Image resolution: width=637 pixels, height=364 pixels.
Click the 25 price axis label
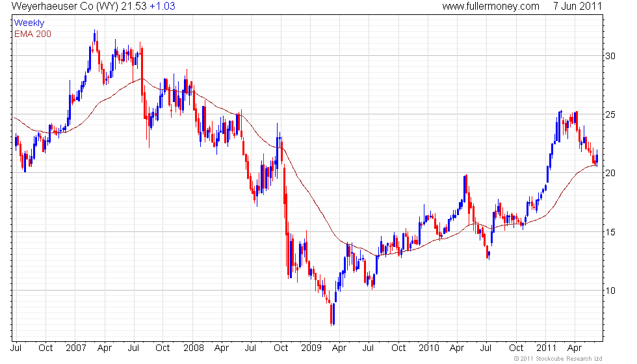(x=610, y=114)
